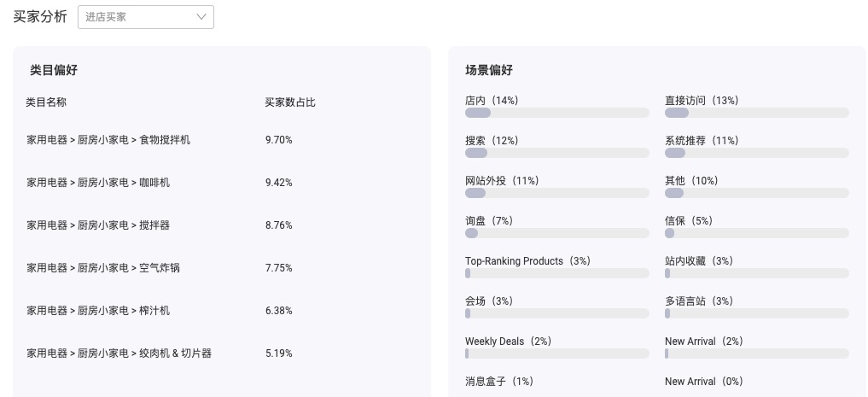Click the 网站外投 (11%) progress bar
868x397 pixels.
pyautogui.click(x=556, y=193)
